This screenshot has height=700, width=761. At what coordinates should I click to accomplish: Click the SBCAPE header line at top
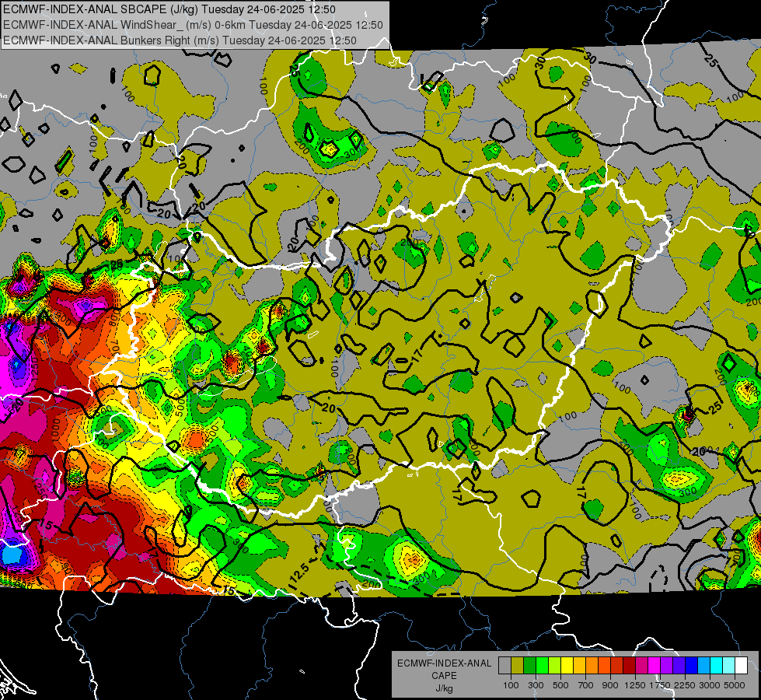tap(169, 9)
